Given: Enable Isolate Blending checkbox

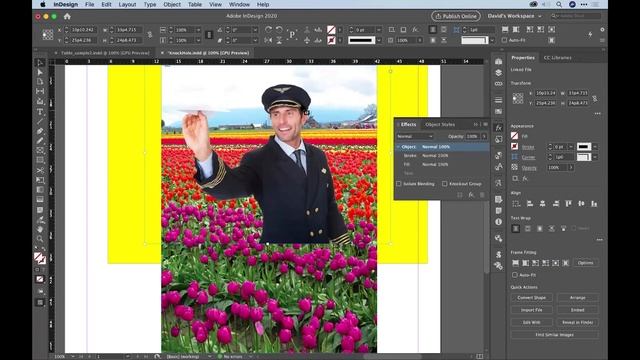Looking at the screenshot, I should (x=399, y=184).
